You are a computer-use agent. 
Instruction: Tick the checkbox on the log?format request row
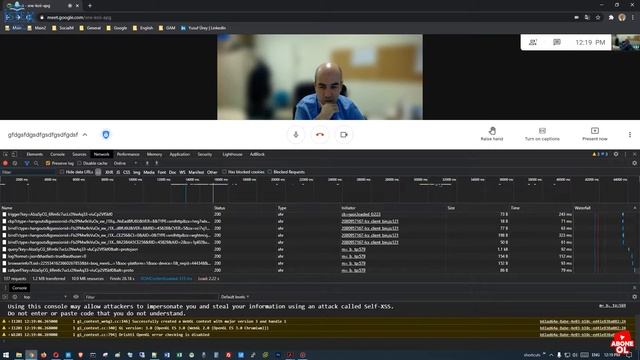coord(4,256)
